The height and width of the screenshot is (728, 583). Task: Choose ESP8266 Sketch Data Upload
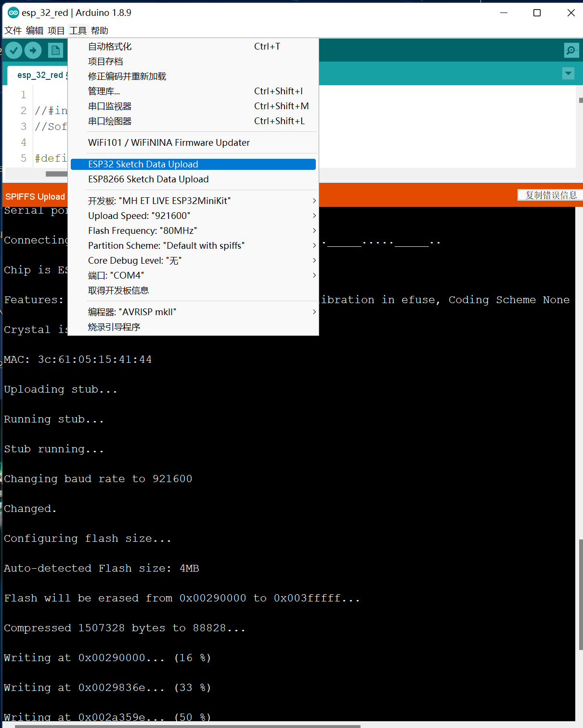click(193, 179)
